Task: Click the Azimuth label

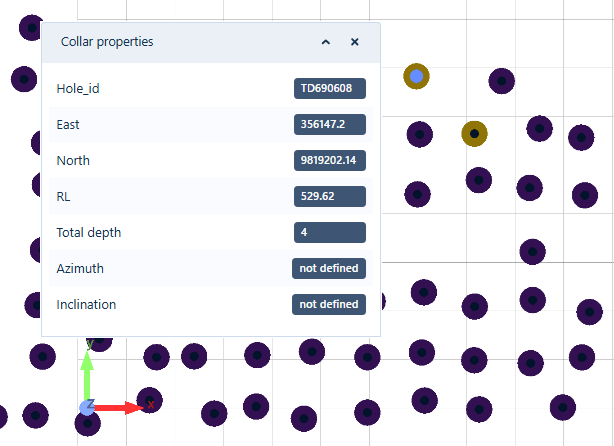Action: [80, 269]
